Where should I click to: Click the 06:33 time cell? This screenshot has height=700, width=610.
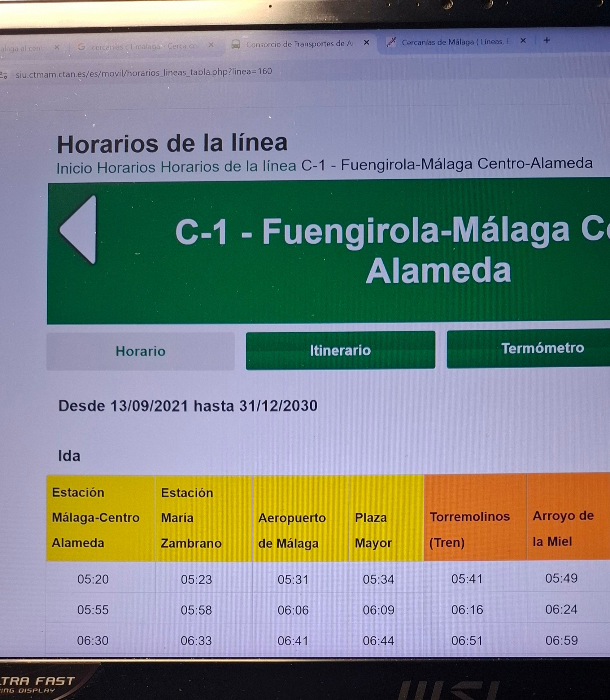196,641
